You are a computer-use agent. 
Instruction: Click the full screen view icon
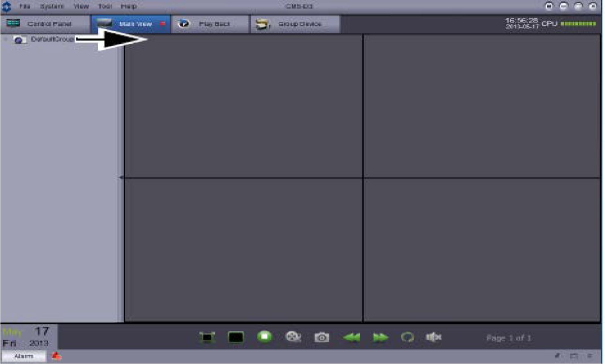pos(207,338)
